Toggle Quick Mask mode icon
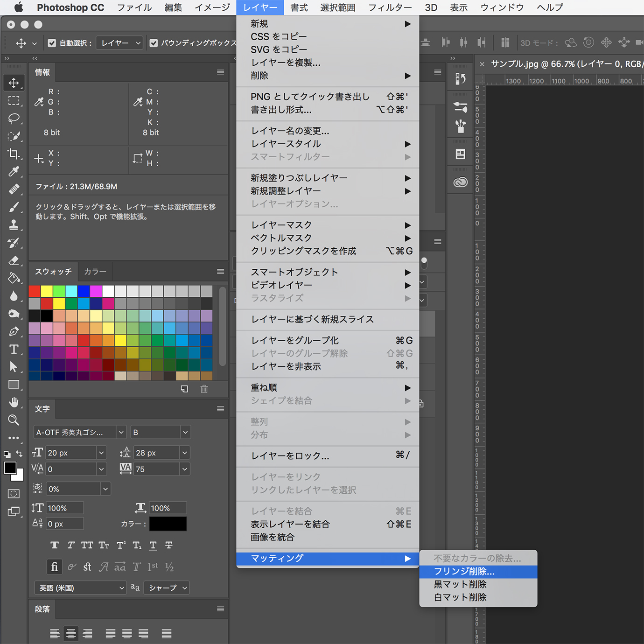 tap(14, 494)
